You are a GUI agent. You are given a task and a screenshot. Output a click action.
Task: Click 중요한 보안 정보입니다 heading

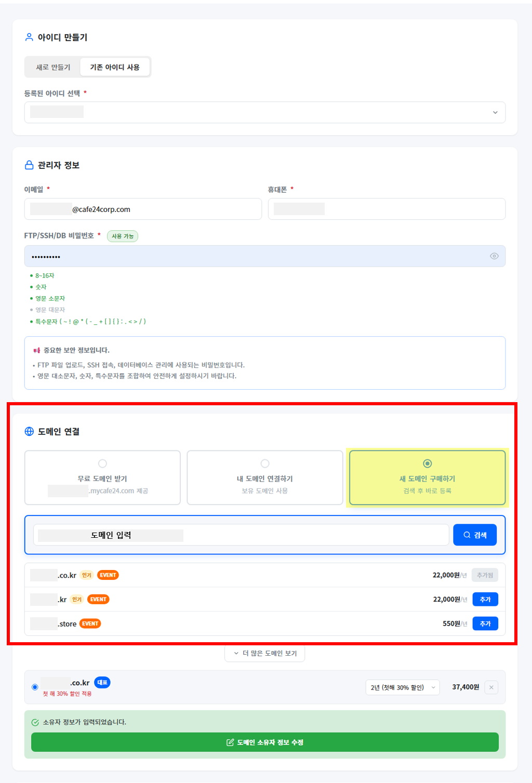point(76,350)
